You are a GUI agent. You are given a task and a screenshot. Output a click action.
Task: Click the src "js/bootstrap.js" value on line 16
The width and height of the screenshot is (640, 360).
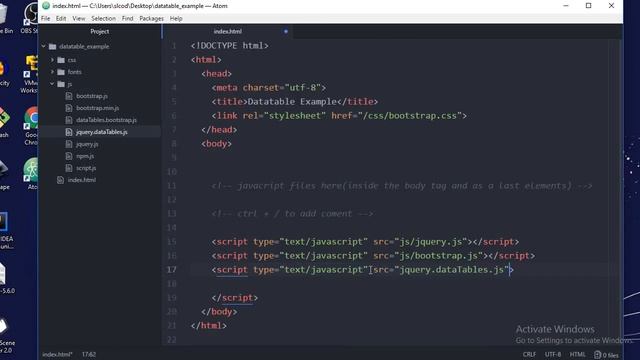(438, 256)
